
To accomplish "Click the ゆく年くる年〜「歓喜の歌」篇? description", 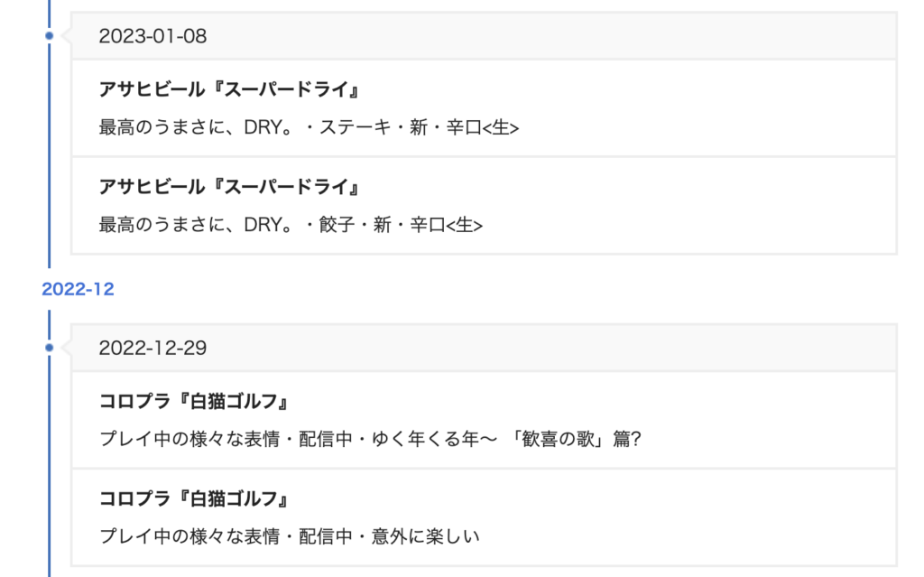I will coord(370,439).
